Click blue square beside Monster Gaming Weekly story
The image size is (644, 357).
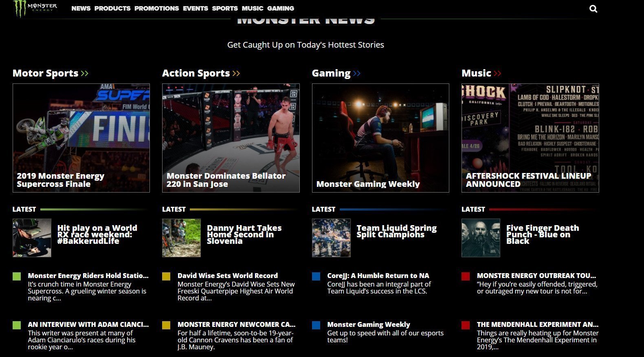tap(316, 325)
